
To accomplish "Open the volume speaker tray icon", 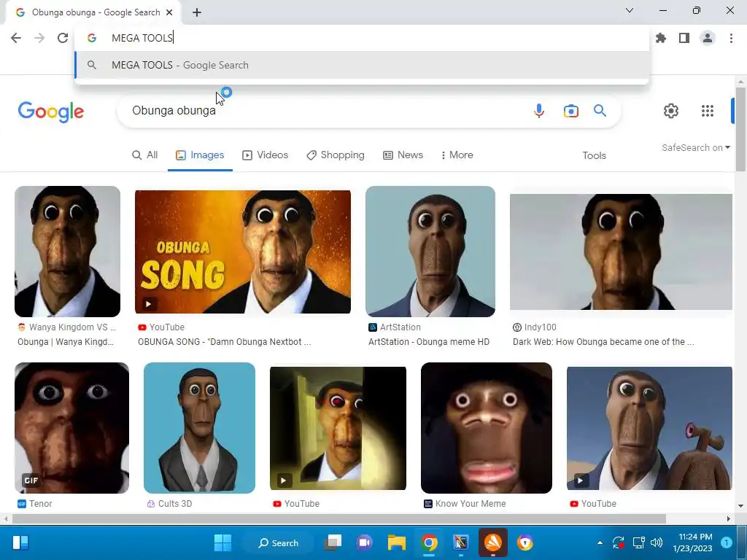I will coord(657,542).
